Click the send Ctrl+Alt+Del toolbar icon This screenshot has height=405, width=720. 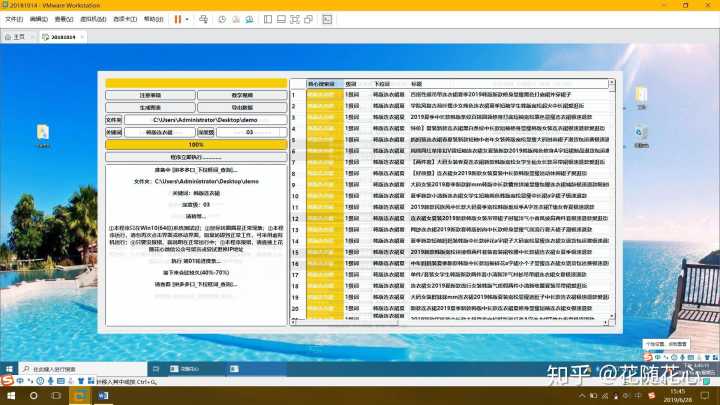click(203, 19)
